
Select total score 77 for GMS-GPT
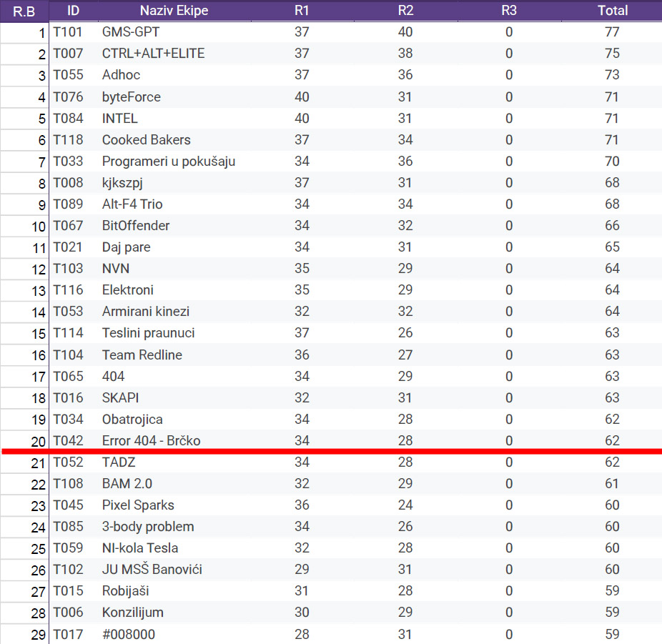click(x=612, y=32)
